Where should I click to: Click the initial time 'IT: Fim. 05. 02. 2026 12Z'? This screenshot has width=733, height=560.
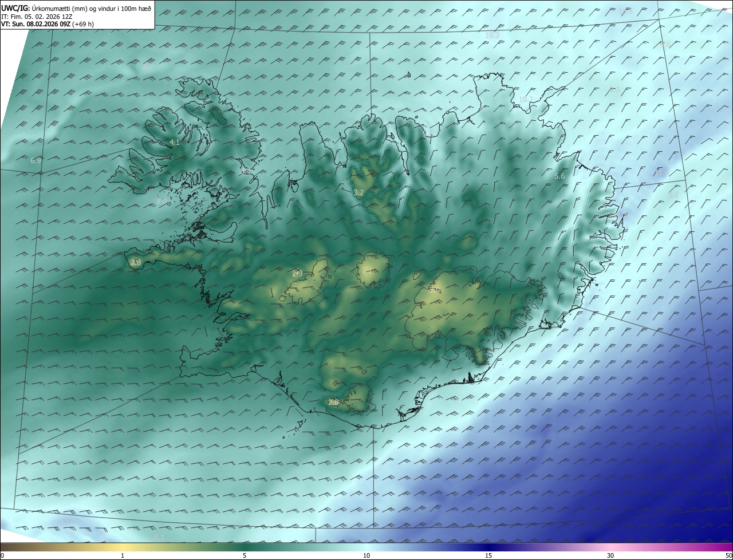click(x=37, y=17)
